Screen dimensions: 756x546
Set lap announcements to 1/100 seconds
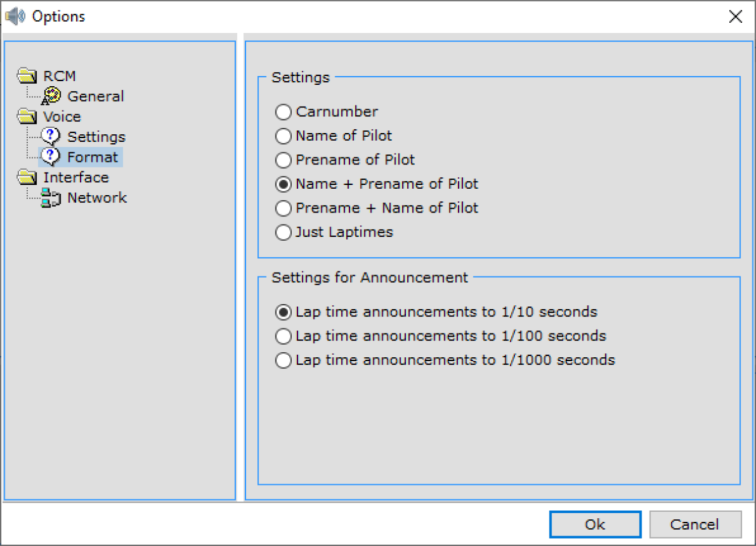point(283,336)
